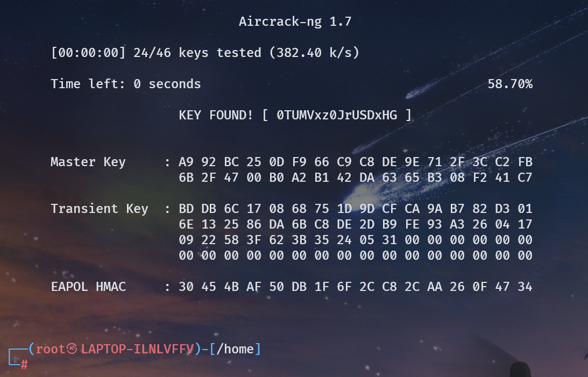Click the Transient Key label
Image resolution: width=588 pixels, height=377 pixels.
[x=100, y=209]
